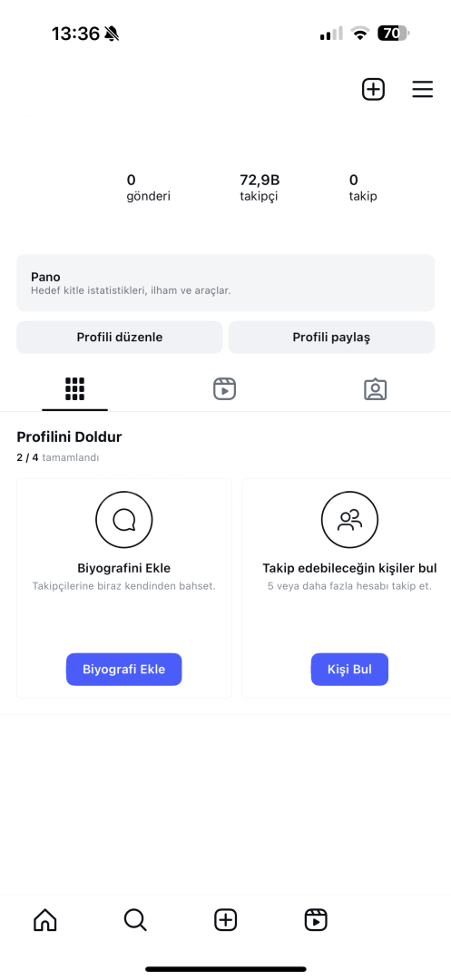Tap the new post plus icon at top
451x980 pixels.
pyautogui.click(x=373, y=89)
